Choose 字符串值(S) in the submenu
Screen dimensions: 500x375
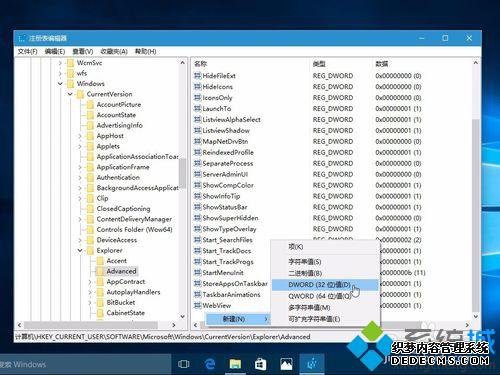[x=325, y=262]
